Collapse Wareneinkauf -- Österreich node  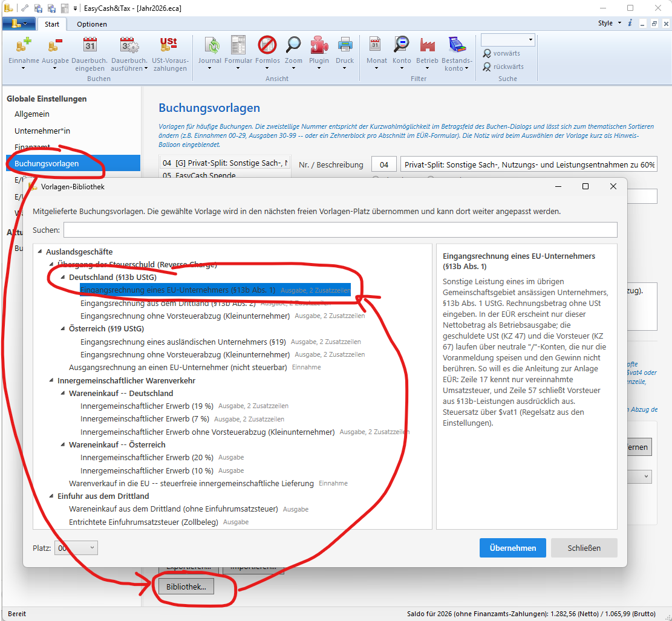[x=62, y=444]
